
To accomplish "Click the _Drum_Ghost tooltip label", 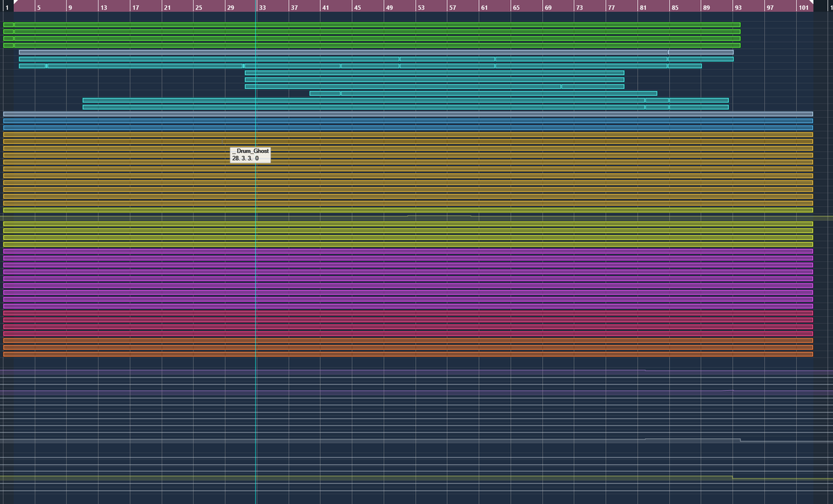I will [x=251, y=151].
